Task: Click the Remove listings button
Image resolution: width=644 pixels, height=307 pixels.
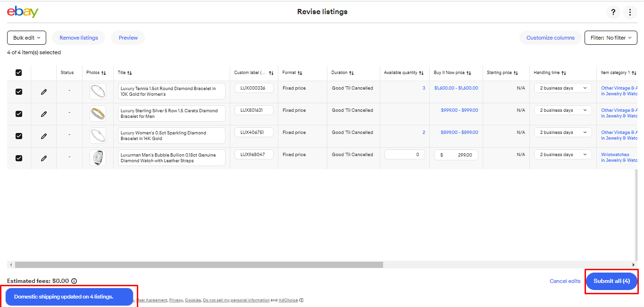Action: click(79, 38)
